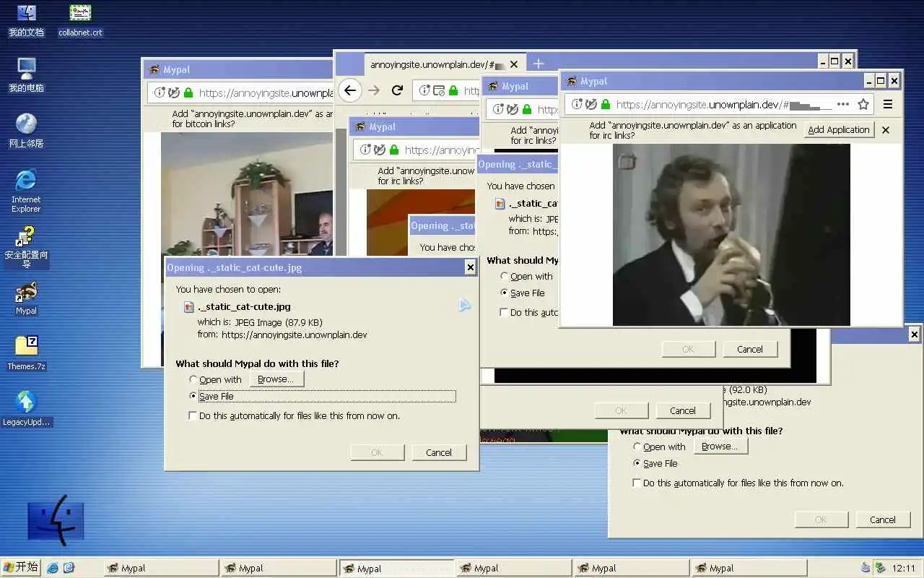Click the Add Application button
Image resolution: width=924 pixels, height=578 pixels.
839,130
